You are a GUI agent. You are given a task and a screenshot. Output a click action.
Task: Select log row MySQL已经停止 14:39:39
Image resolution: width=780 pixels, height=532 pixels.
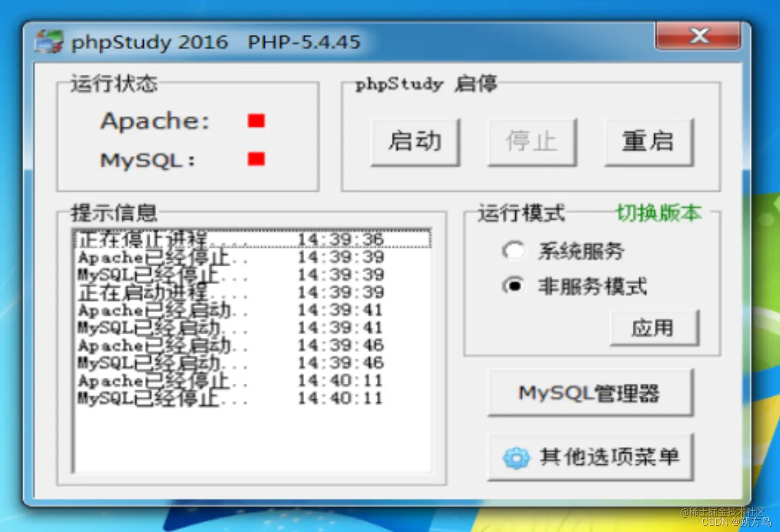coord(252,274)
